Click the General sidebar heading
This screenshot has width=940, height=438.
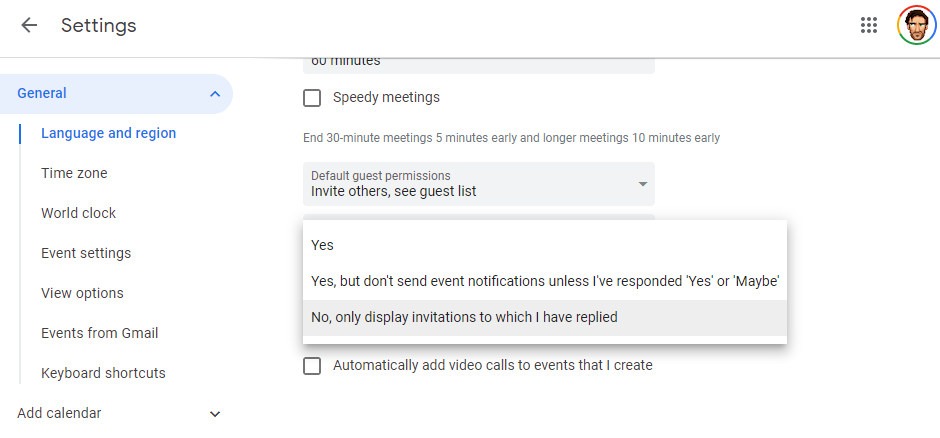click(x=42, y=93)
